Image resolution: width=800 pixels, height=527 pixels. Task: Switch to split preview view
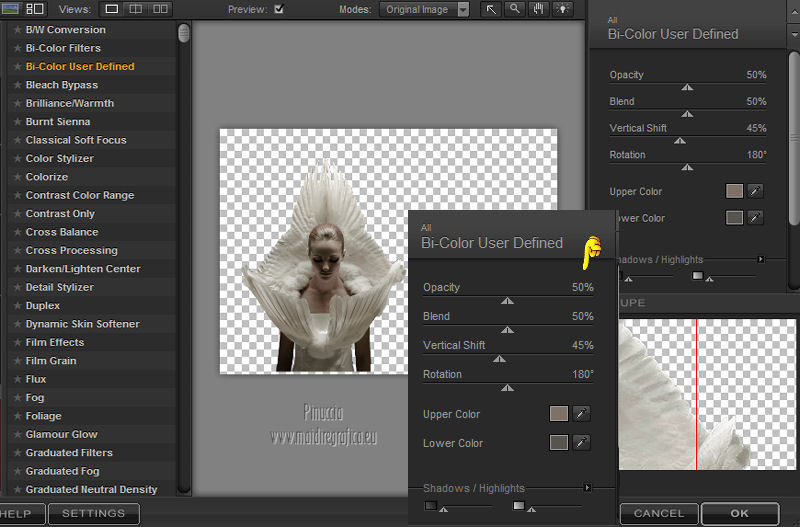[136, 9]
